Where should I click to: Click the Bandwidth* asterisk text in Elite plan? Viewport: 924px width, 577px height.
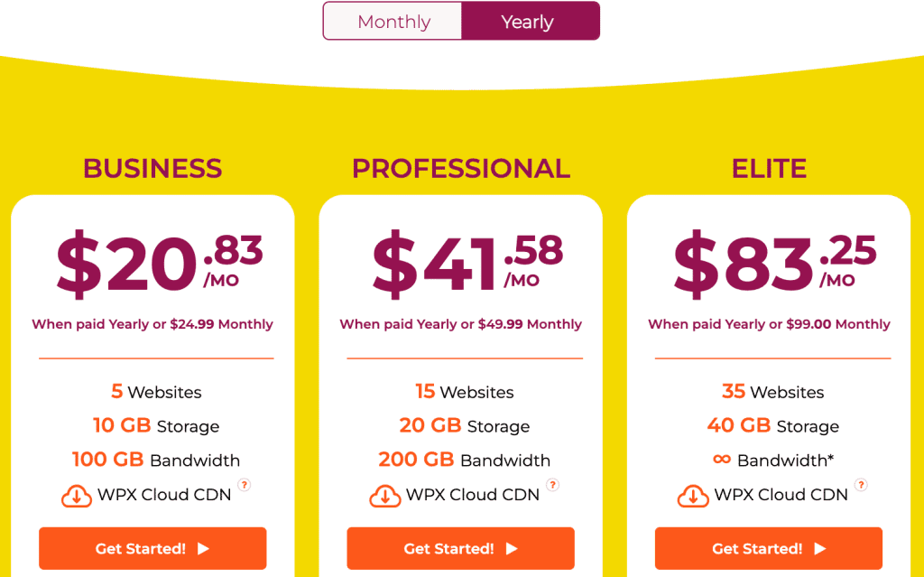(x=787, y=460)
